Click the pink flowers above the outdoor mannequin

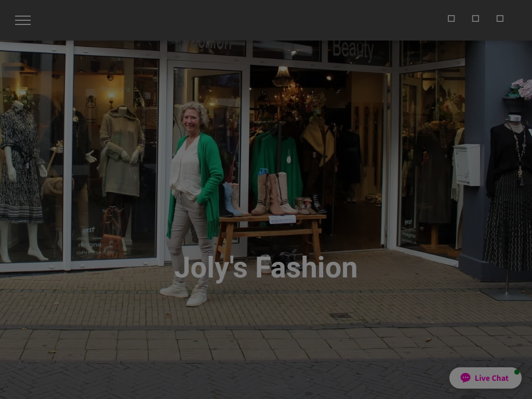521,88
